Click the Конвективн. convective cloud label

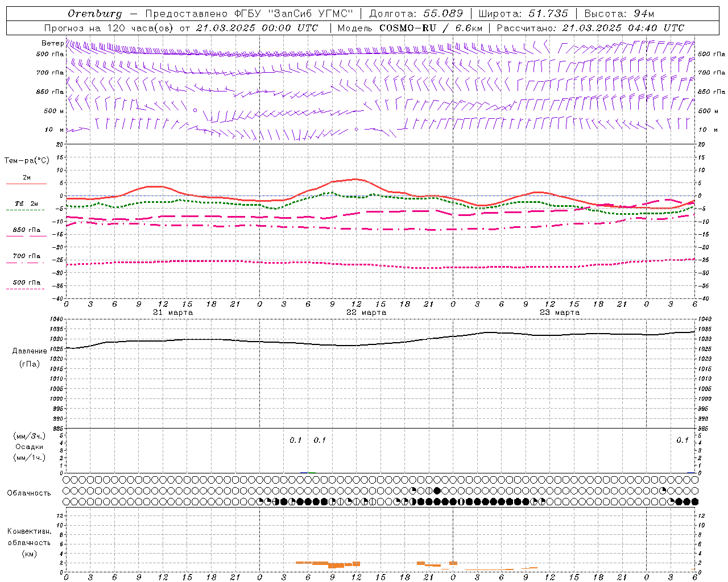pyautogui.click(x=29, y=531)
